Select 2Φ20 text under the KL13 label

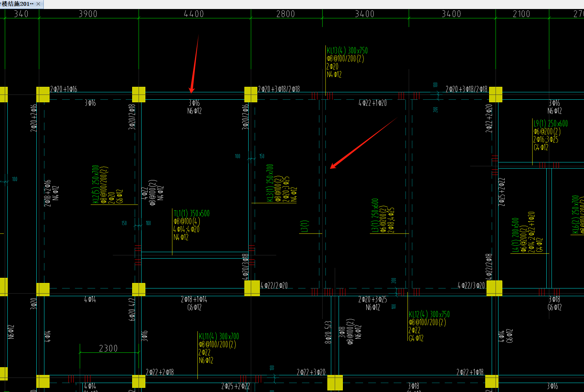point(333,67)
